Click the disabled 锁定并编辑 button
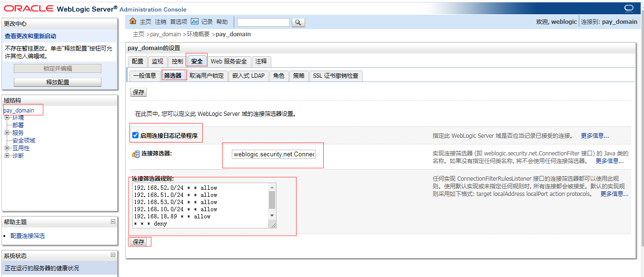Screen dimensions: 644x277 point(58,68)
